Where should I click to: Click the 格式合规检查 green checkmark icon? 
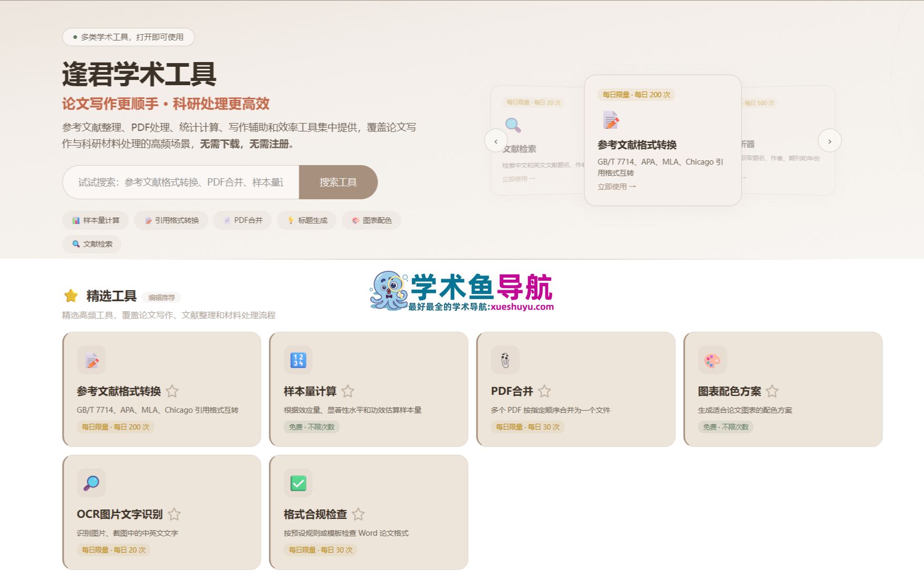[x=298, y=483]
